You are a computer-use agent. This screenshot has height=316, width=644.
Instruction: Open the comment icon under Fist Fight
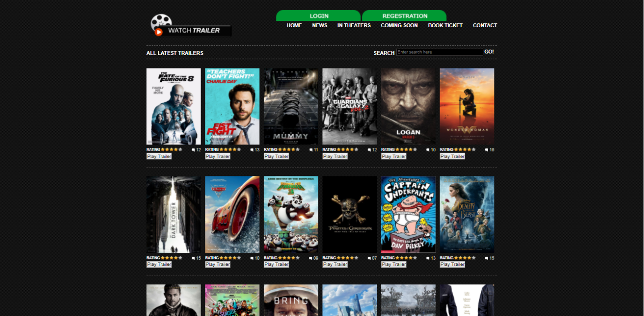coord(252,150)
